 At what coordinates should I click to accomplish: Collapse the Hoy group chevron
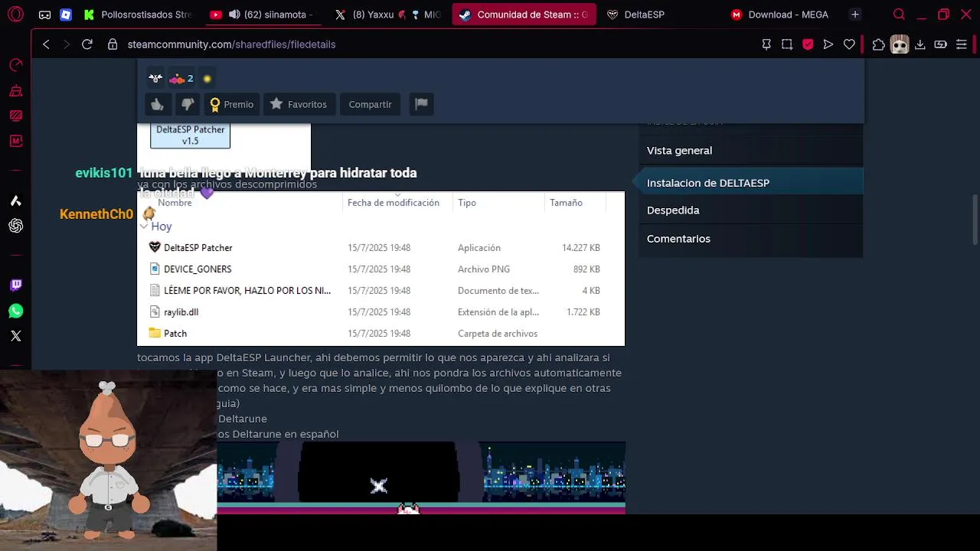coord(143,227)
